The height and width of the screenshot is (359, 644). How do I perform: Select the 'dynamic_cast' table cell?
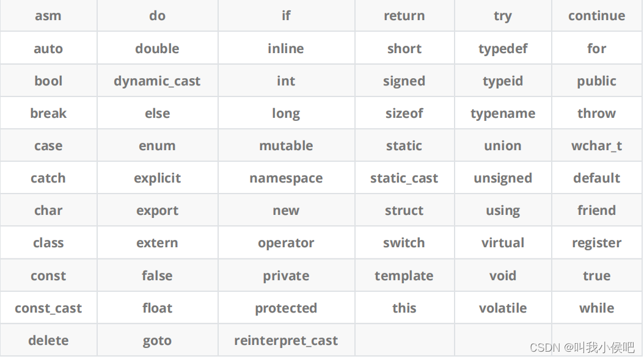[157, 81]
